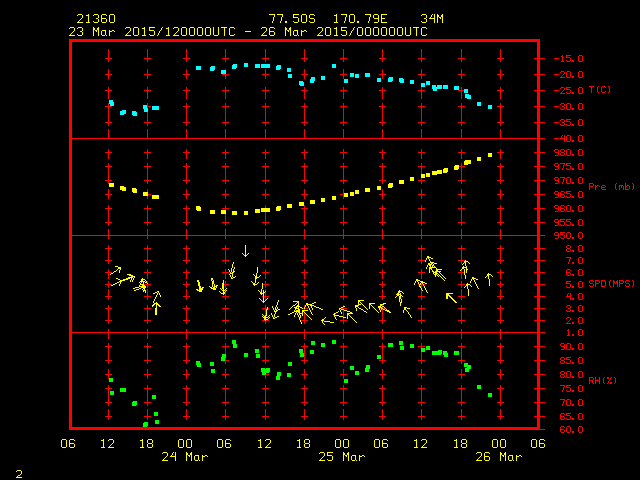The height and width of the screenshot is (480, 640).
Task: Click the 70.0 humidity tick value
Action: pos(571,402)
